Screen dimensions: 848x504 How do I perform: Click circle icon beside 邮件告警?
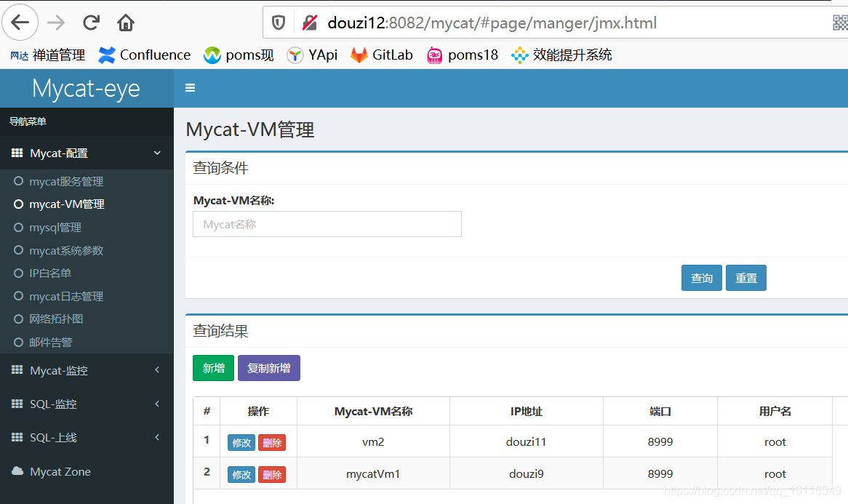[x=18, y=343]
